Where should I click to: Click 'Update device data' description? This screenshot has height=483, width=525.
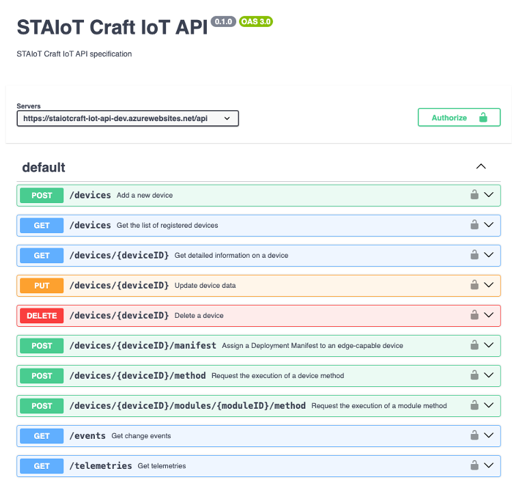point(205,286)
